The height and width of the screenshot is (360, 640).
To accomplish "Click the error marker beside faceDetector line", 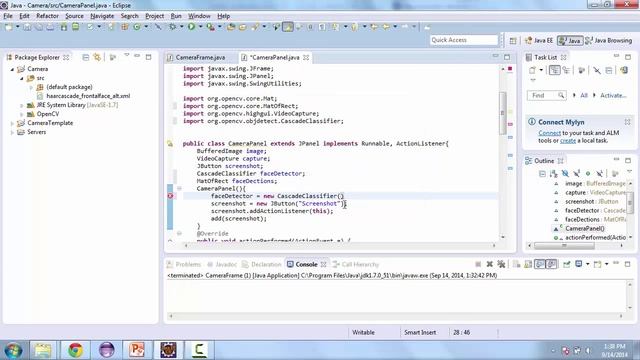I will tap(170, 196).
